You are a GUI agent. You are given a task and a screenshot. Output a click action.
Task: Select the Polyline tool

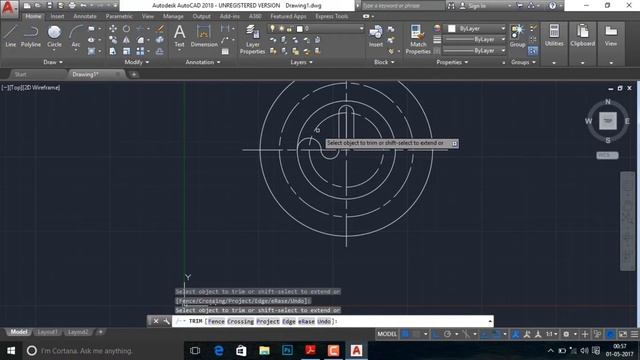(31, 36)
